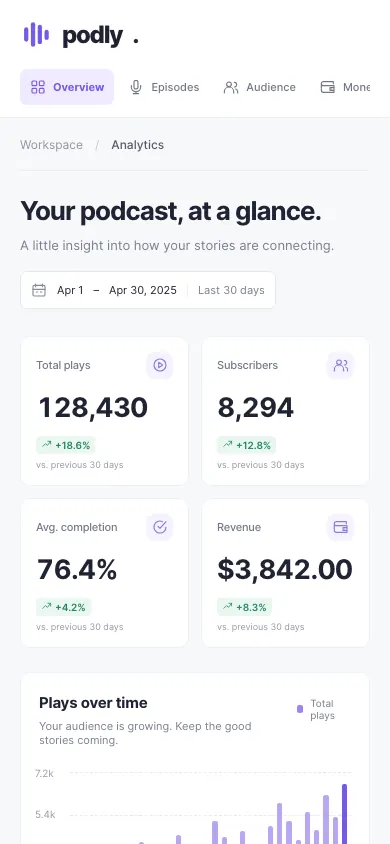
Task: Click the +18.6% trend badge
Action: (66, 445)
